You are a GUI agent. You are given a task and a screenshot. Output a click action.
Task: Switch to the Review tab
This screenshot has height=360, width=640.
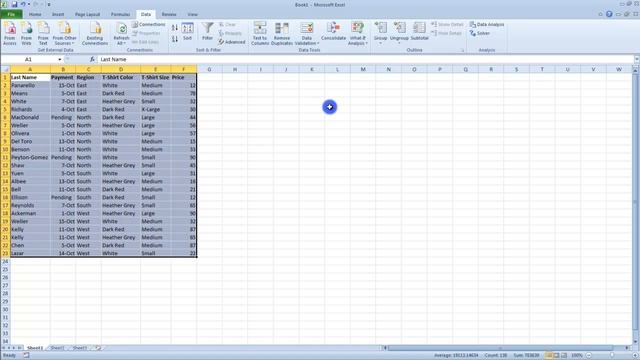[169, 14]
